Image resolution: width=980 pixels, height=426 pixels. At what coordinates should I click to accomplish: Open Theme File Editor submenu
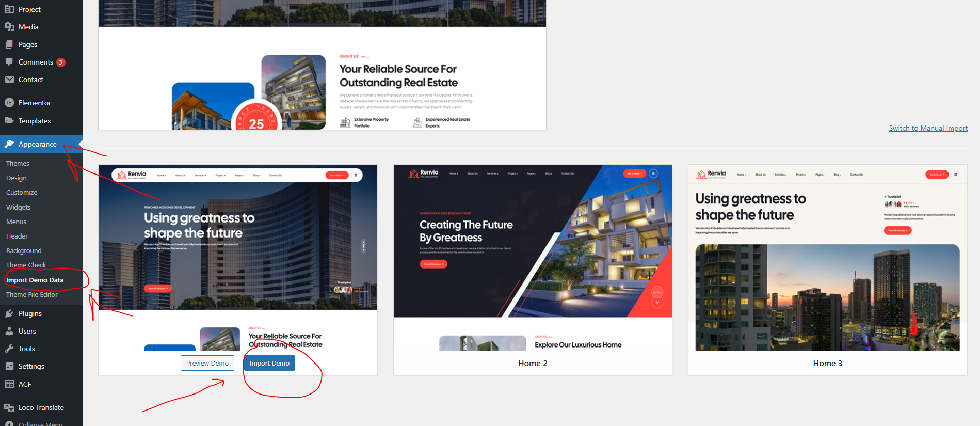[x=32, y=294]
